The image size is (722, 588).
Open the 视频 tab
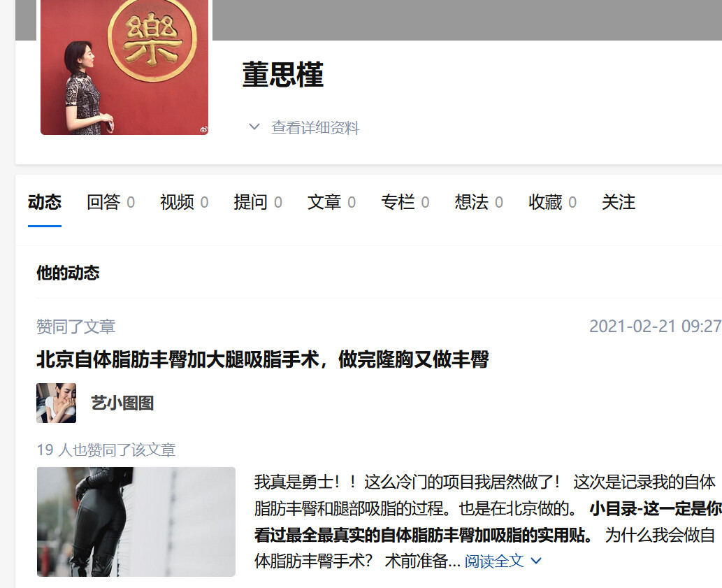[184, 203]
